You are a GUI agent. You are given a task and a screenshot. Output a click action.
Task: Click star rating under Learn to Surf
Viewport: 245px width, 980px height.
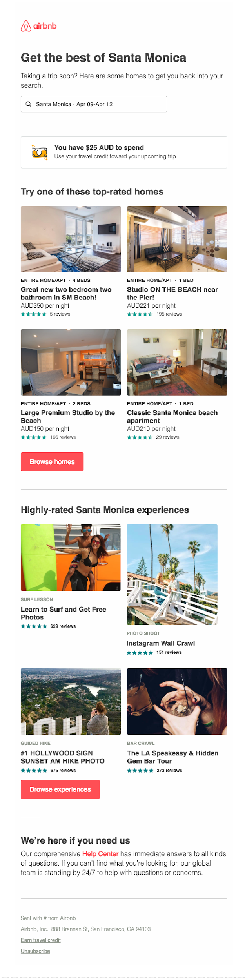34,626
